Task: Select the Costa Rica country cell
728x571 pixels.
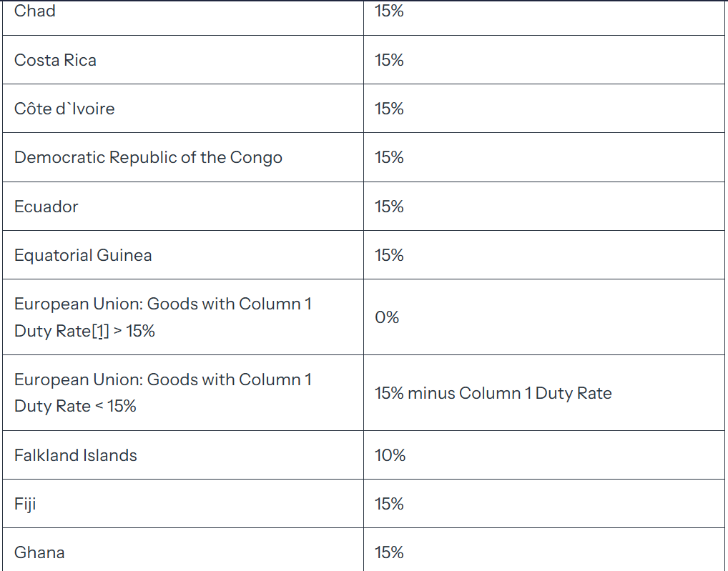Action: coord(183,60)
